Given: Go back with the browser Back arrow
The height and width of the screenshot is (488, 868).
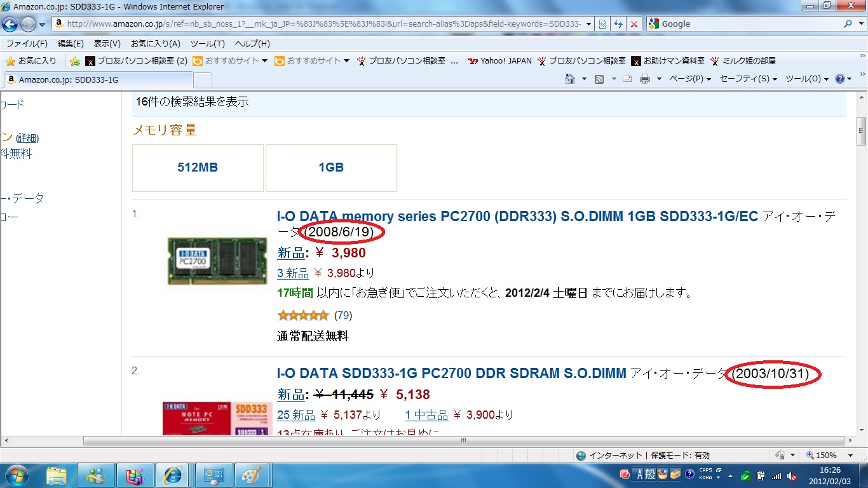Looking at the screenshot, I should coord(10,24).
